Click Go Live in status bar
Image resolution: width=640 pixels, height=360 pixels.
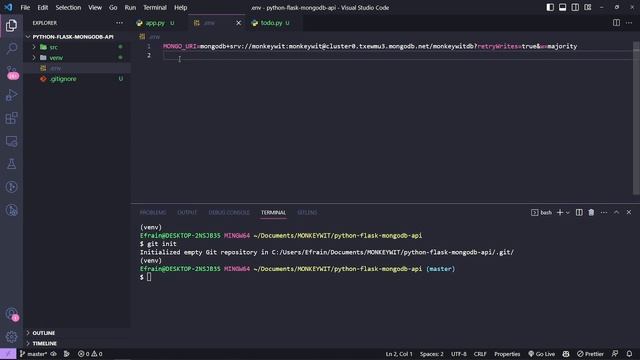click(x=542, y=354)
